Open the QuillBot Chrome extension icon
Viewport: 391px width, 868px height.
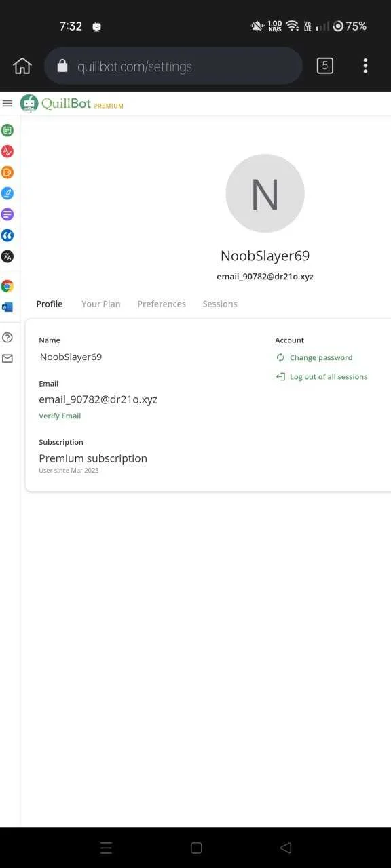click(x=7, y=286)
